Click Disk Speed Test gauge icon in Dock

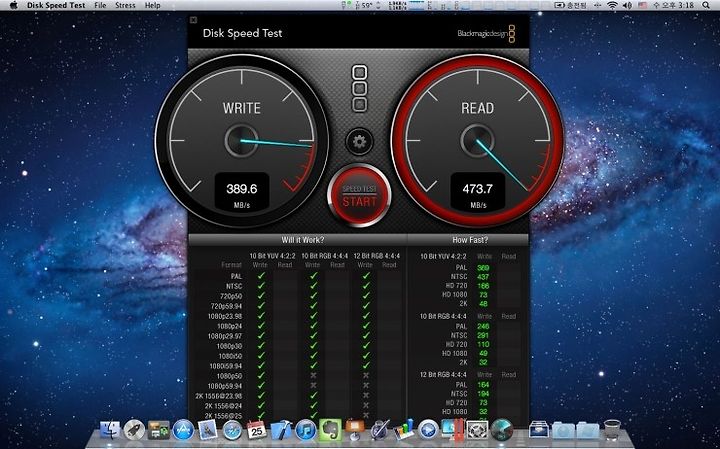501,430
